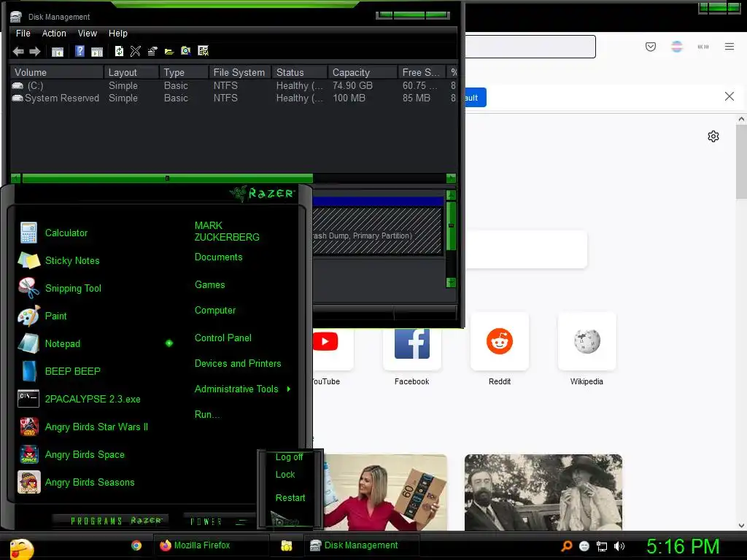
Task: Expand the Administrative Tools submenu arrow
Action: coord(289,389)
